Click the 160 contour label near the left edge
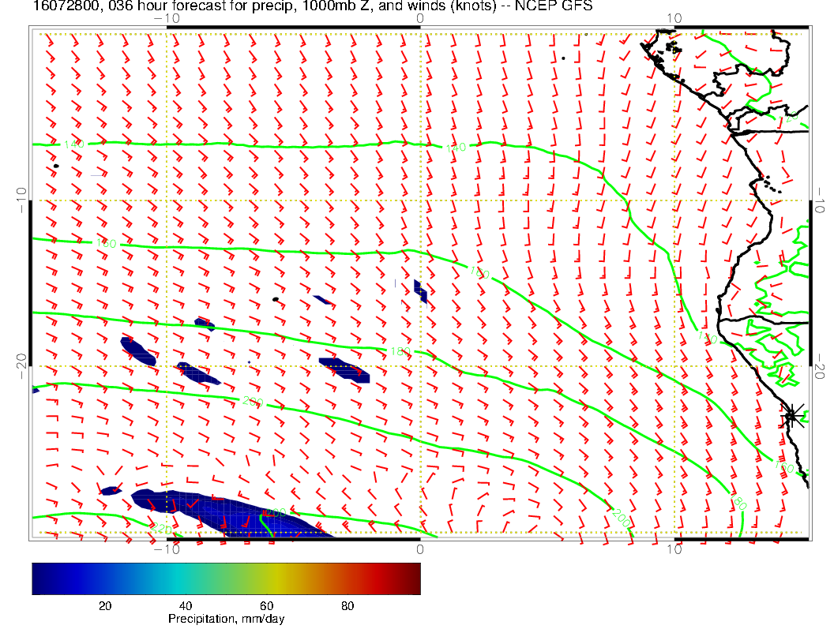 (105, 244)
